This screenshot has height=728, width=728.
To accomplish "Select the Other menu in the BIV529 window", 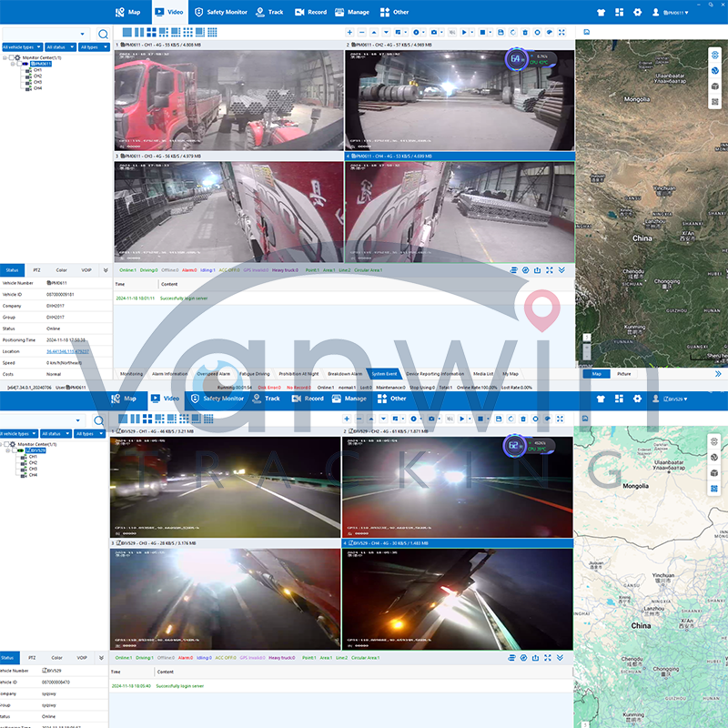I will (392, 399).
